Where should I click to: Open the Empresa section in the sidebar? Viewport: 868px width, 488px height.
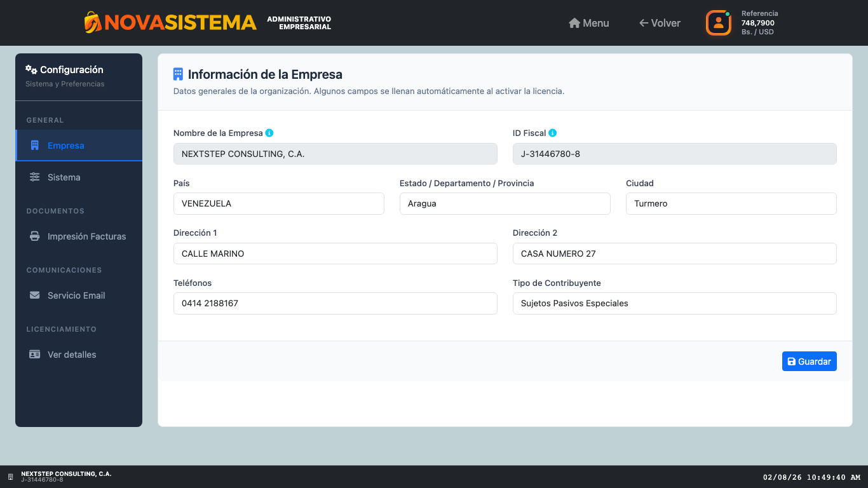[79, 146]
